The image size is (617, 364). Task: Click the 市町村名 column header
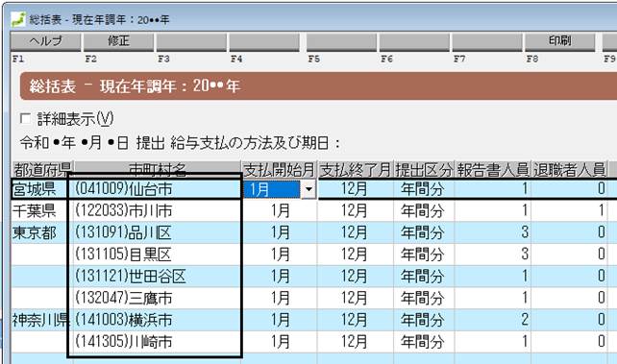158,170
